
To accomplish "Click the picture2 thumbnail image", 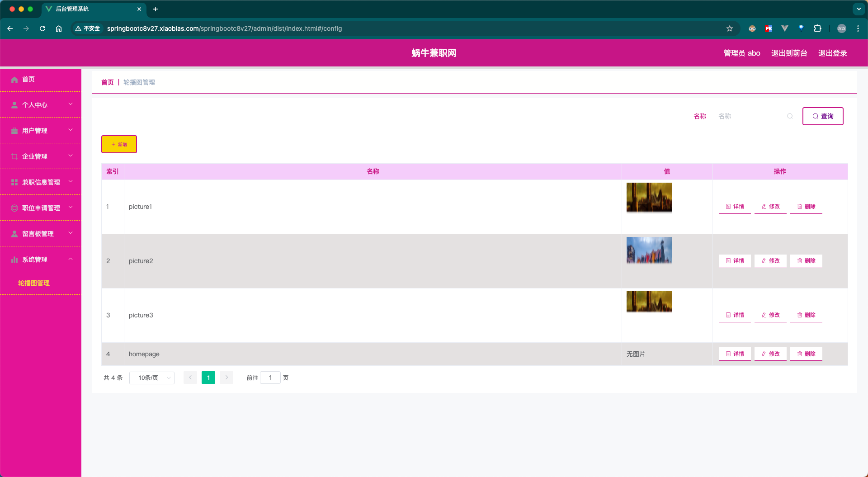I will (x=649, y=250).
